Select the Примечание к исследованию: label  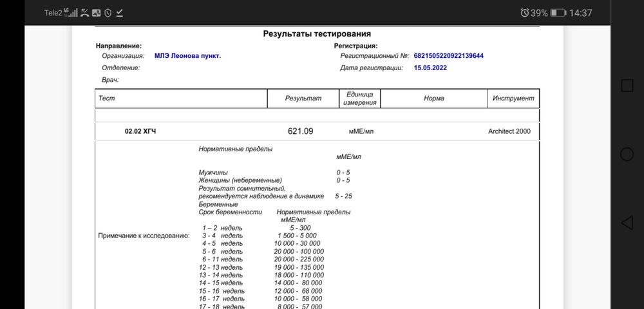[x=144, y=236]
